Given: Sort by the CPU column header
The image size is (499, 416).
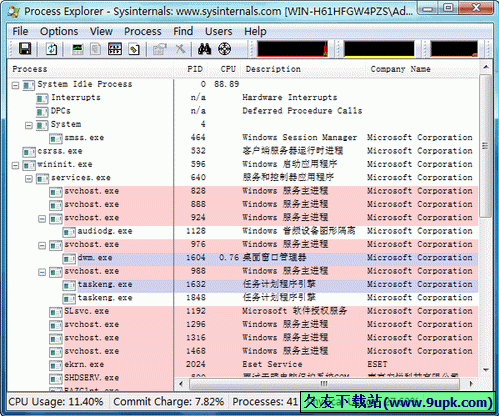Looking at the screenshot, I should pos(225,69).
